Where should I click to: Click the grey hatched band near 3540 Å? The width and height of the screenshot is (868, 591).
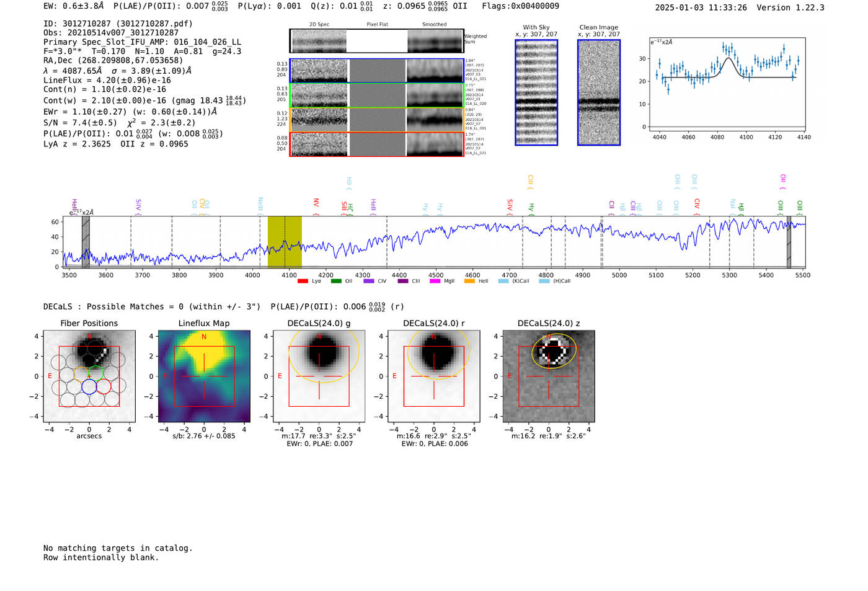click(86, 242)
